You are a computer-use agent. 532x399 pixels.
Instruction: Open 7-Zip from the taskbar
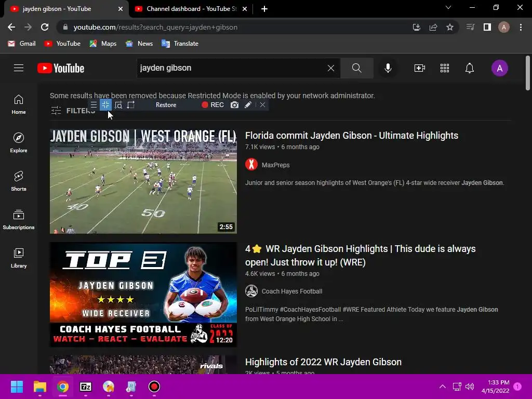86,387
